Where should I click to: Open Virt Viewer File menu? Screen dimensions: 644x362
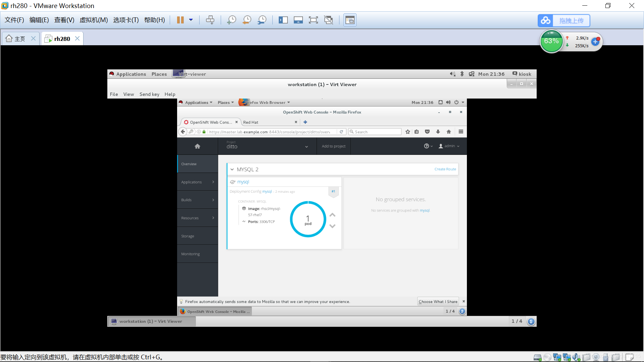(114, 94)
